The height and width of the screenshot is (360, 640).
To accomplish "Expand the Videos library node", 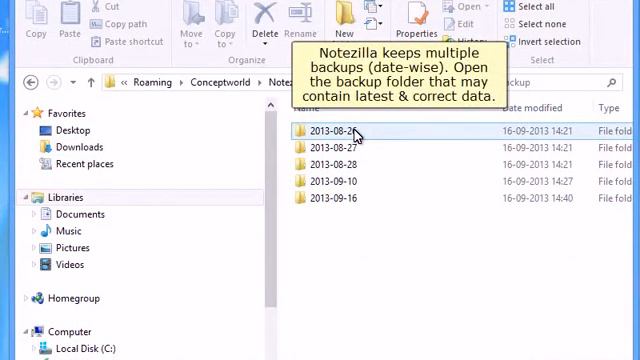I will [34, 264].
